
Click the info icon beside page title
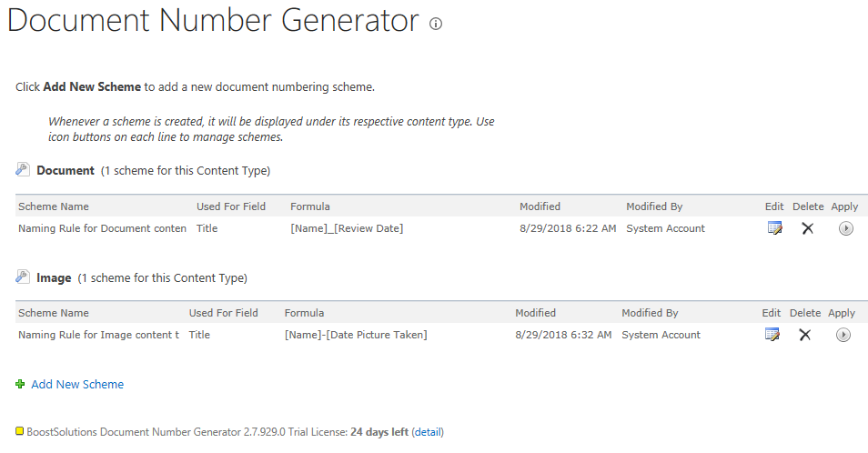point(436,25)
